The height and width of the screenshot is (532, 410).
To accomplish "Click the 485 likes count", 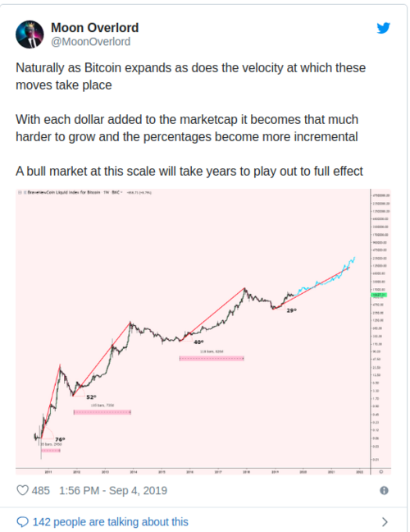I will pos(41,491).
